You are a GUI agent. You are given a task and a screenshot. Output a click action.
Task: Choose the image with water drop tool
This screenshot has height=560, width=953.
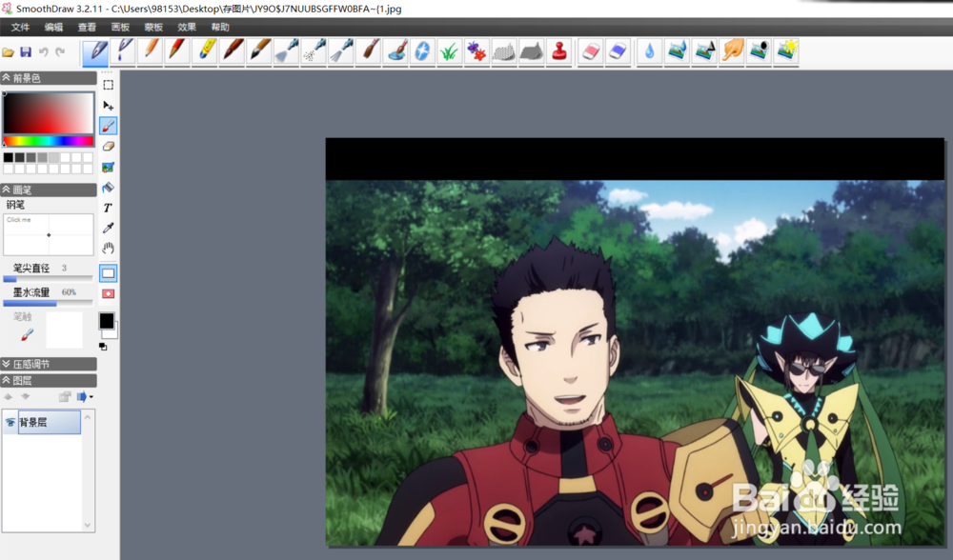(x=677, y=51)
